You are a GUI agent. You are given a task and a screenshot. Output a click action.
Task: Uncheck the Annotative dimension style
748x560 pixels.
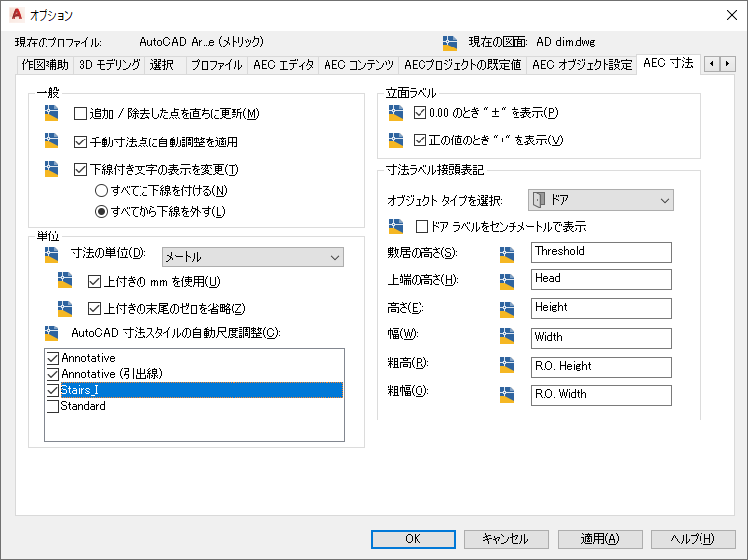tap(53, 358)
